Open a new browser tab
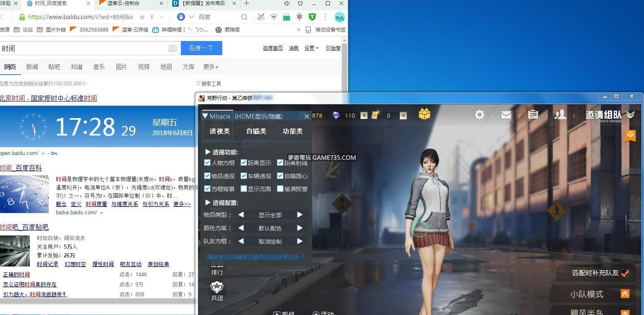 point(246,3)
